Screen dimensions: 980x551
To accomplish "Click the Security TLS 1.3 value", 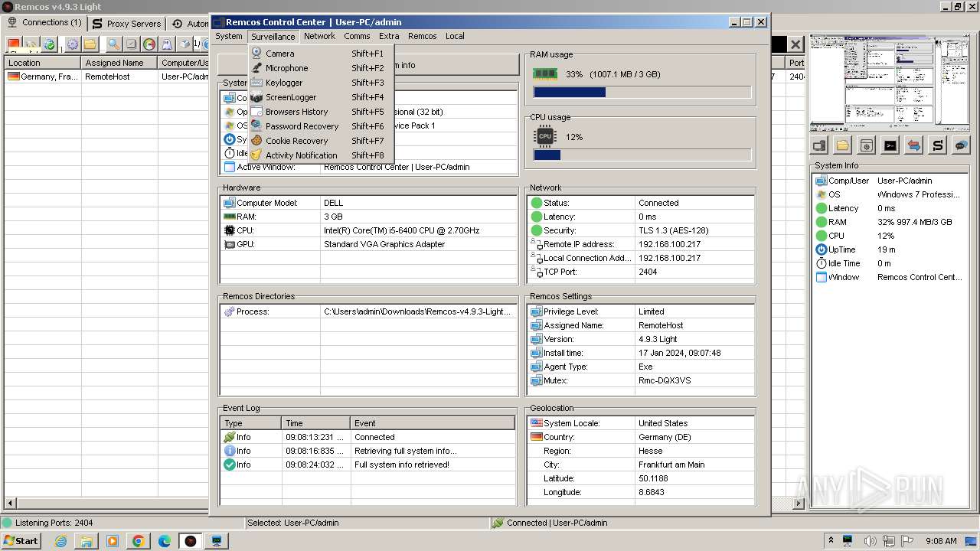I will pyautogui.click(x=673, y=230).
